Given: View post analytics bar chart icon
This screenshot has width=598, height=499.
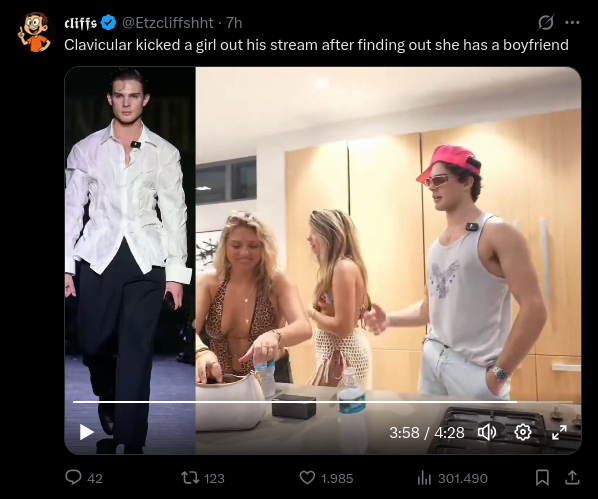Looking at the screenshot, I should tap(424, 478).
